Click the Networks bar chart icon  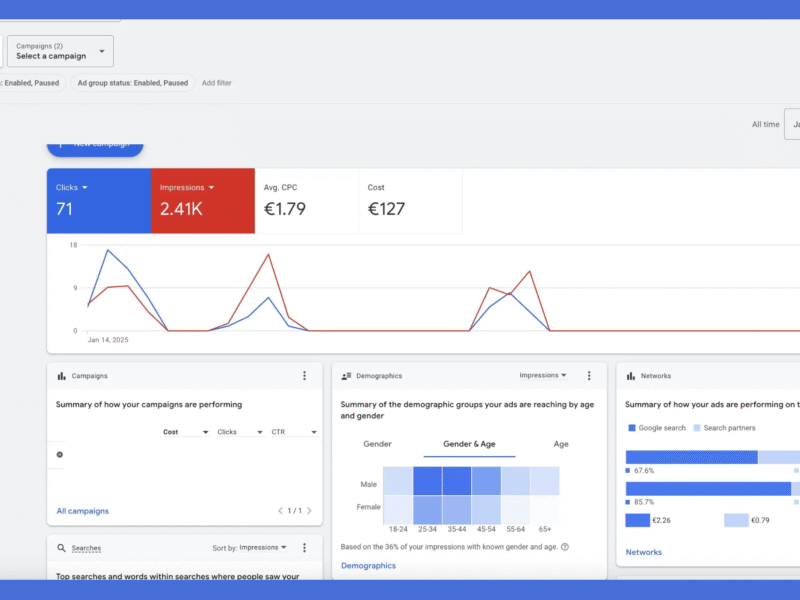pyautogui.click(x=631, y=376)
